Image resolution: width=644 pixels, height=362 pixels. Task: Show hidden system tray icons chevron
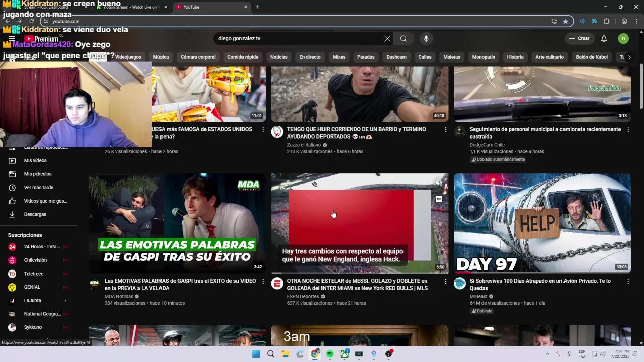click(547, 354)
